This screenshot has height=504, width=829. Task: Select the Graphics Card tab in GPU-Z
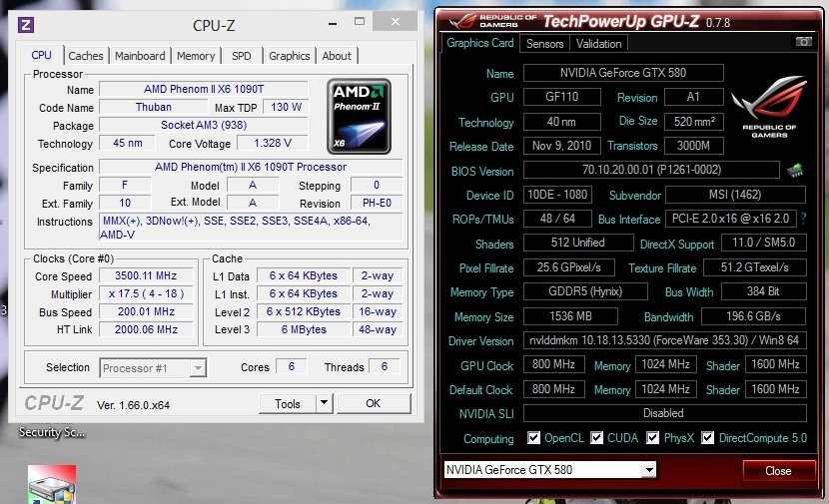[480, 43]
